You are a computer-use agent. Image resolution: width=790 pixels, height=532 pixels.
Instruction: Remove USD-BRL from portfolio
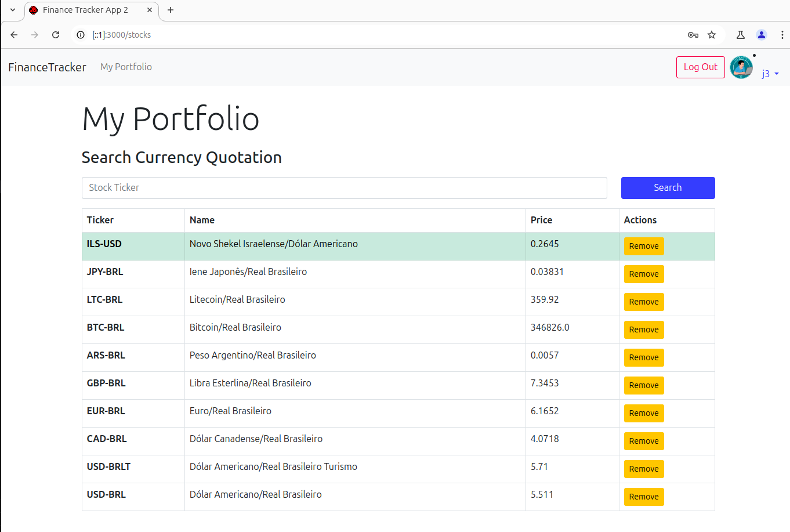point(644,497)
